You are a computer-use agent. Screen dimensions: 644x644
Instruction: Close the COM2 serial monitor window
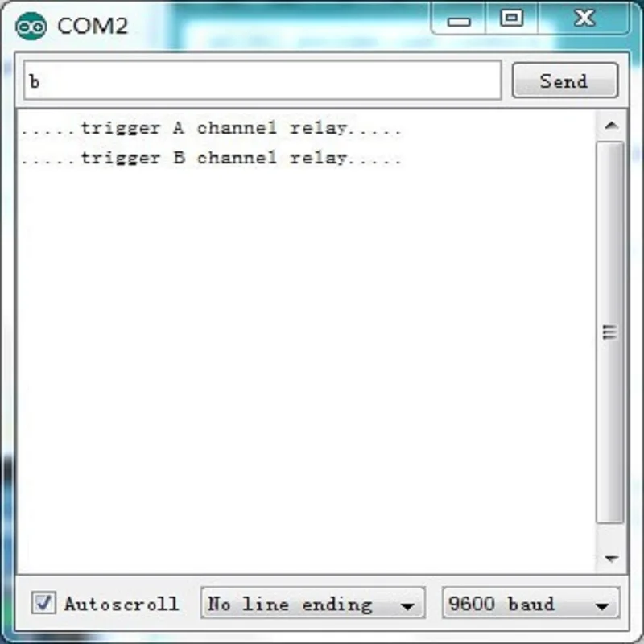pyautogui.click(x=584, y=19)
